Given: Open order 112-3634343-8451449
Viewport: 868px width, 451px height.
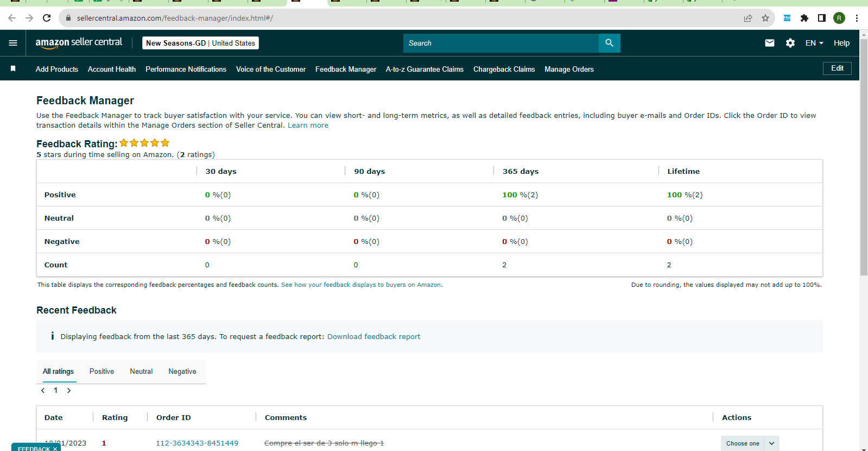Looking at the screenshot, I should (x=197, y=443).
